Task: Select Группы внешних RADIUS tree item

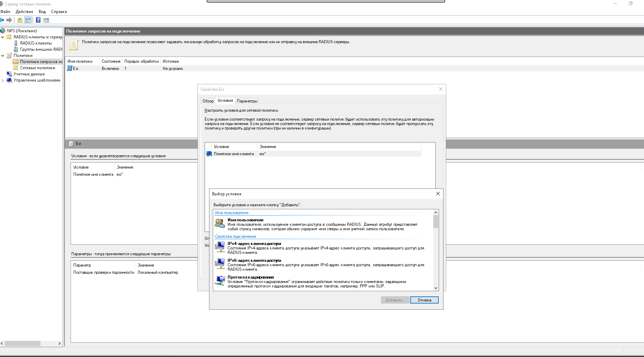Action: point(41,49)
